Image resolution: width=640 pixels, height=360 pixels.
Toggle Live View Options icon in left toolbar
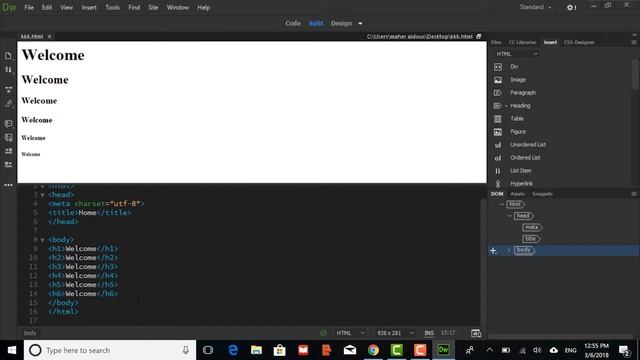click(x=8, y=89)
